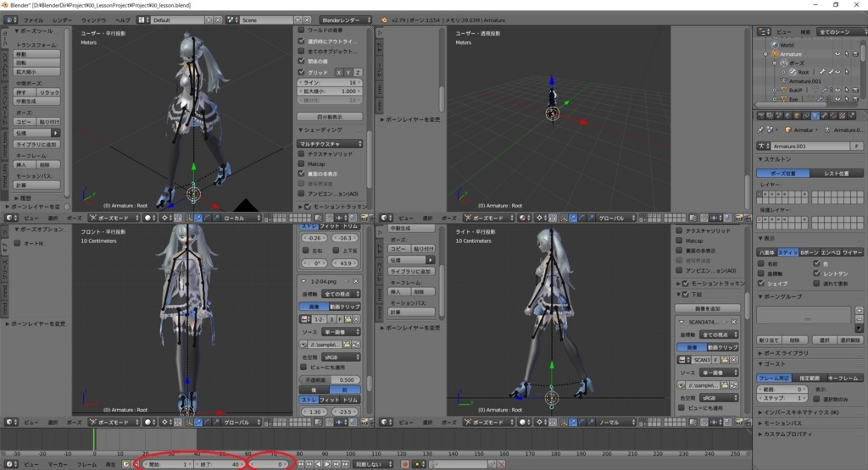Viewport: 868px width, 470px height.
Task: Click the eye icon for Armature in outliner
Action: 837,54
